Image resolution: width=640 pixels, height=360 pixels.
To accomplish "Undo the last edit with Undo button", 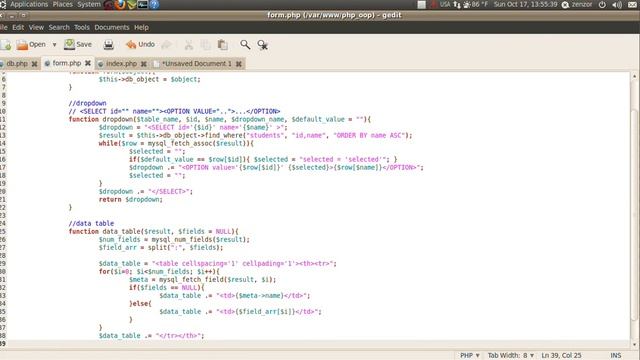I will pos(140,44).
